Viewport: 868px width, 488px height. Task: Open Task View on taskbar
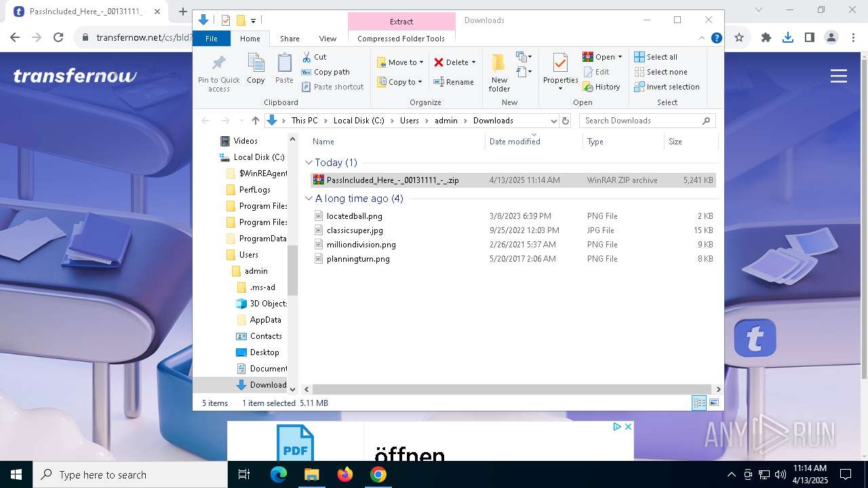pyautogui.click(x=244, y=474)
